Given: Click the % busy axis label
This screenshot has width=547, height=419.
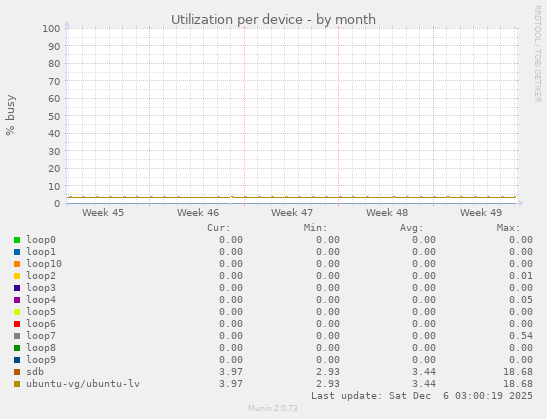Looking at the screenshot, I should tap(10, 115).
